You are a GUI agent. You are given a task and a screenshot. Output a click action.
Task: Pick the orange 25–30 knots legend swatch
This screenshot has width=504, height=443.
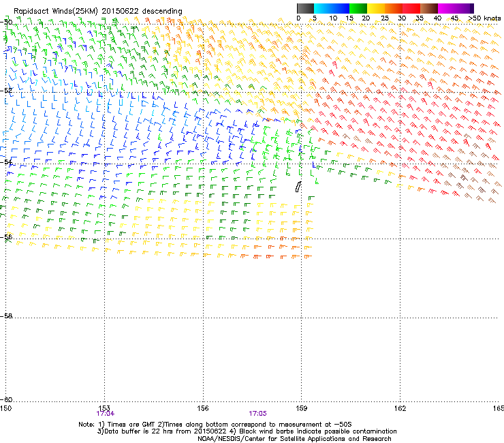coord(394,8)
